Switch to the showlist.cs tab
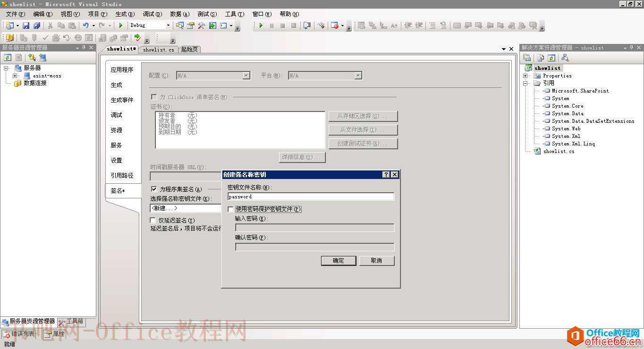 pyautogui.click(x=159, y=50)
